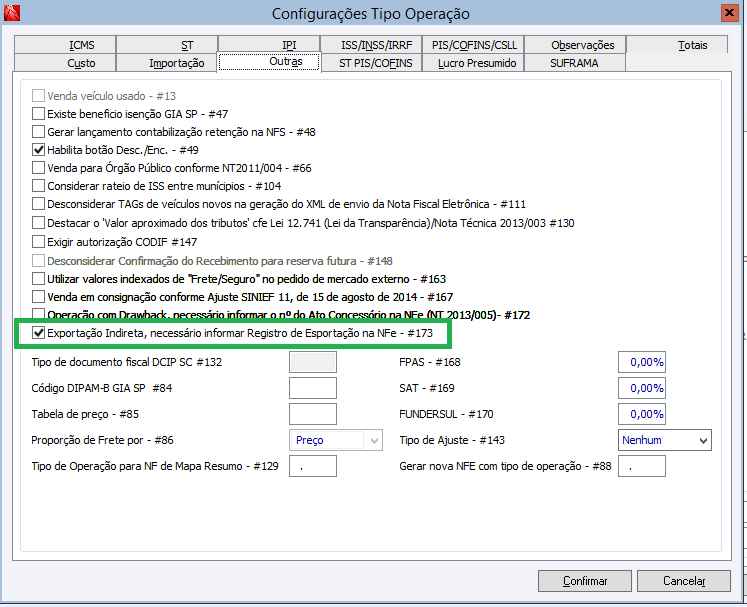Enable 'Considerar rateio de ISS entre municípios'
747x607 pixels.
[x=38, y=186]
